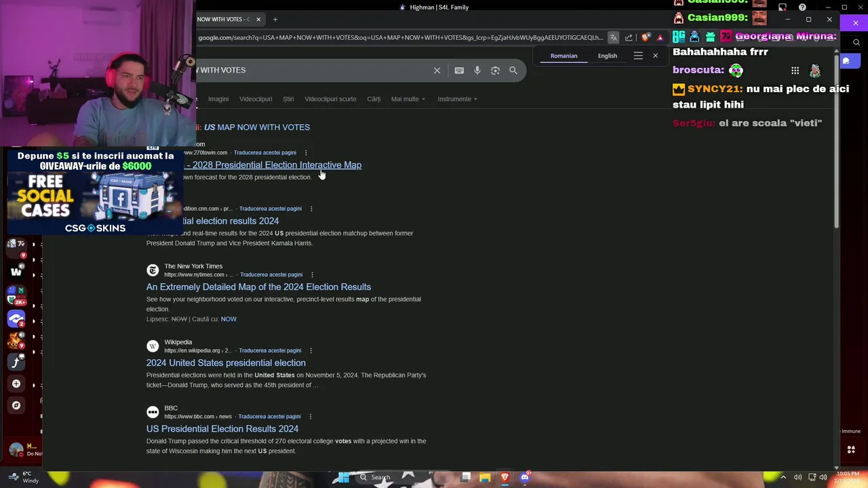Start voice search with the microphone
Screen dimensions: 868x488
tap(477, 70)
